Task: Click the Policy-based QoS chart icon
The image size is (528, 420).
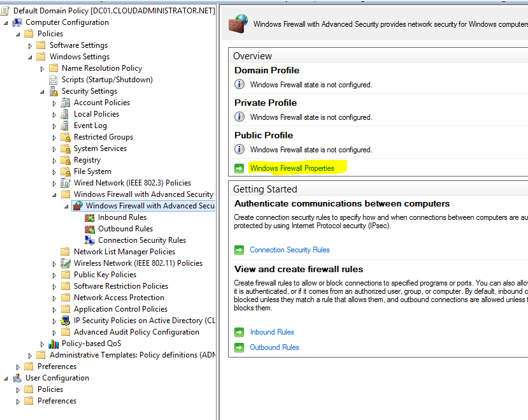Action: point(54,344)
